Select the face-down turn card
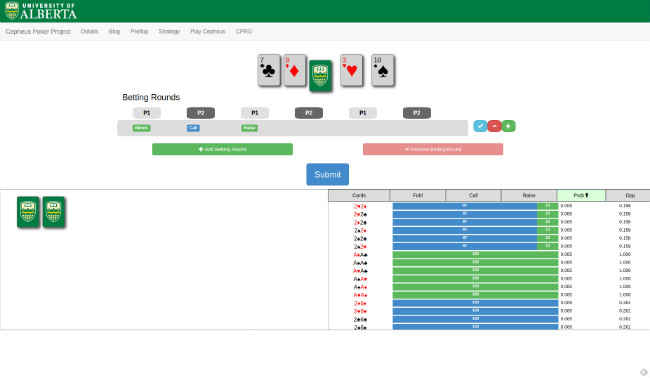 click(320, 76)
